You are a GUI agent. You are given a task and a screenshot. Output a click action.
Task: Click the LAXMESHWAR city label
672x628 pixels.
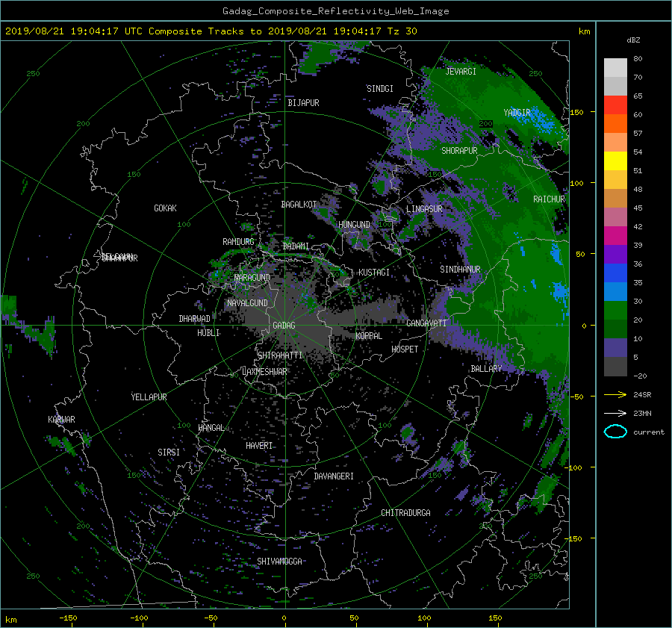pos(264,372)
